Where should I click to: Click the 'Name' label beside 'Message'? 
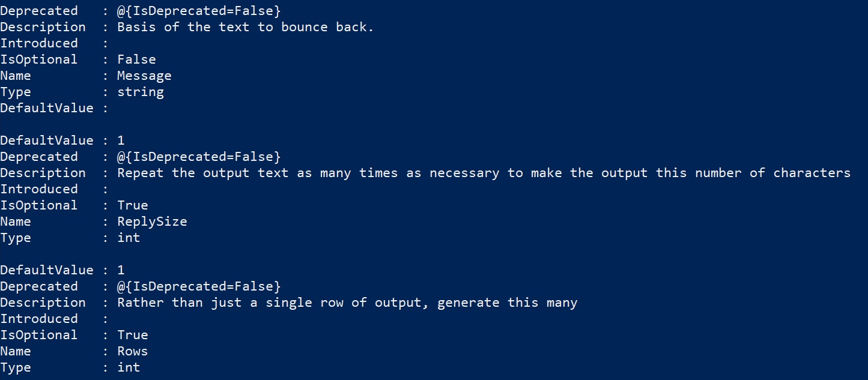(16, 76)
